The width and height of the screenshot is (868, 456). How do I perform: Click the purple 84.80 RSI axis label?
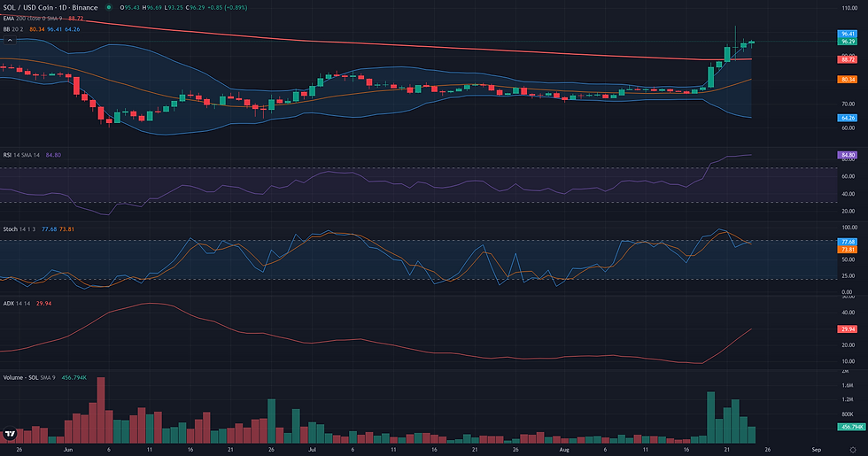[848, 155]
